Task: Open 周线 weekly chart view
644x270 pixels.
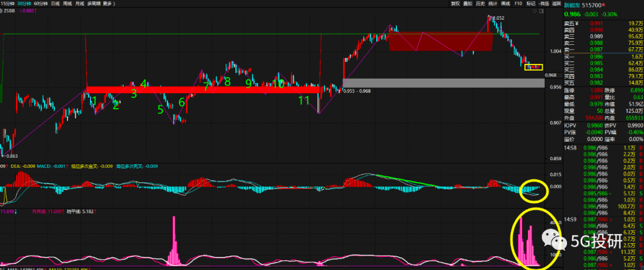Action: 67,4
